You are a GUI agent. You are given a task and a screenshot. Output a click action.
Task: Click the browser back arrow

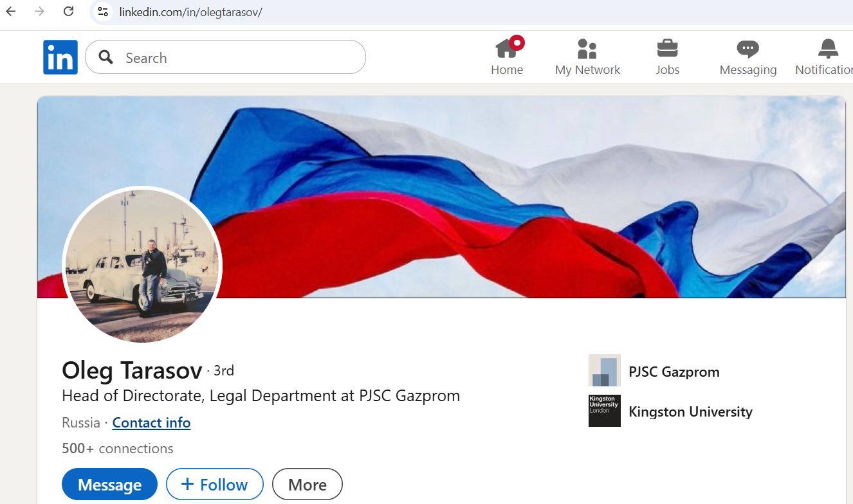coord(11,12)
